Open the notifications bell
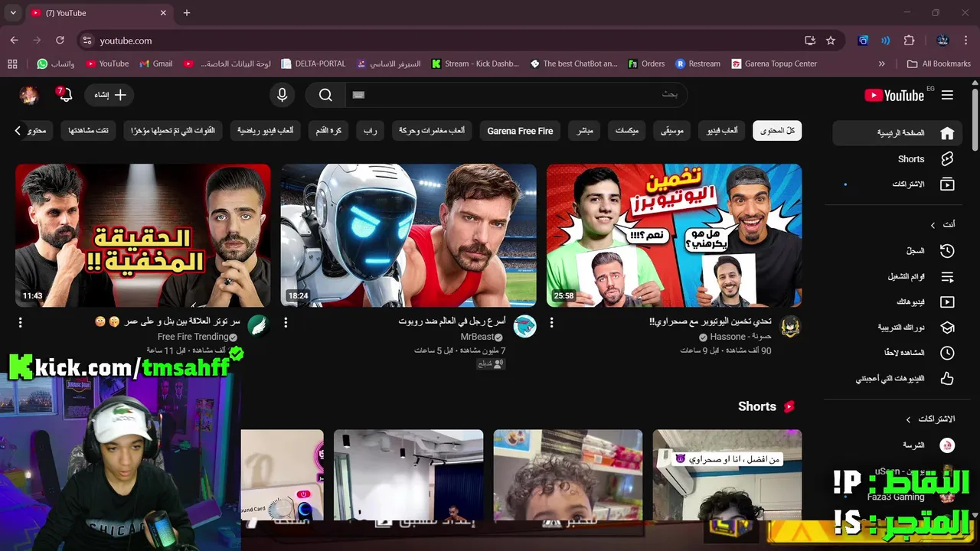 [64, 95]
